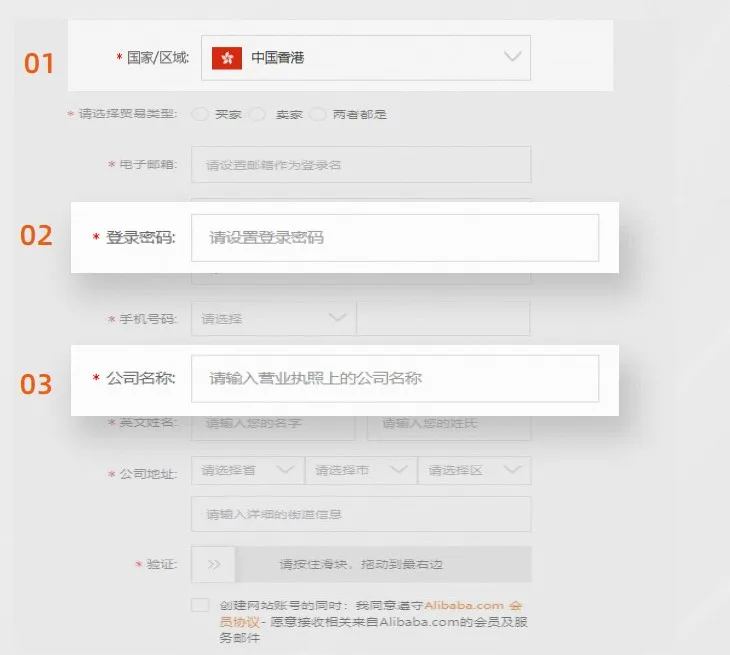
Task: Open the 请选择省 province dropdown
Action: (246, 470)
